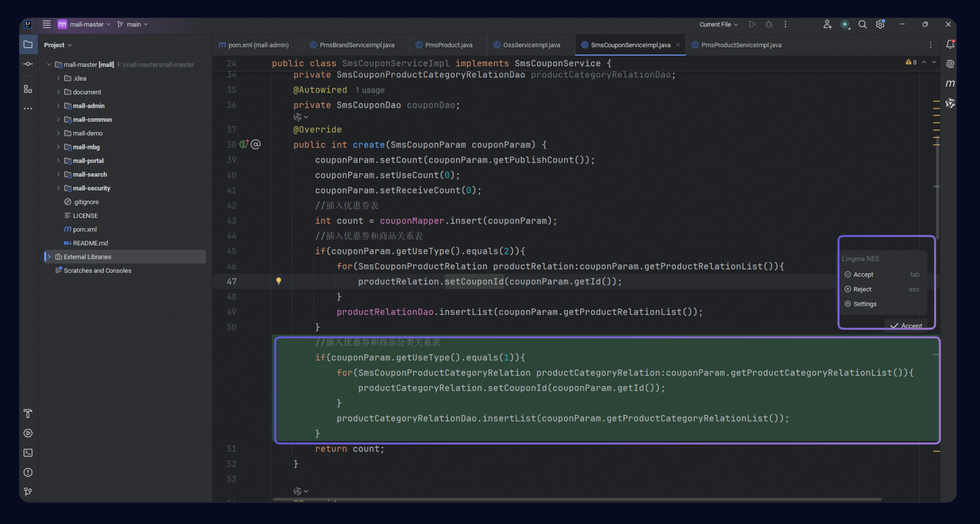Switch to the OssServiceImpl.java tab
This screenshot has width=980, height=524.
coord(531,45)
